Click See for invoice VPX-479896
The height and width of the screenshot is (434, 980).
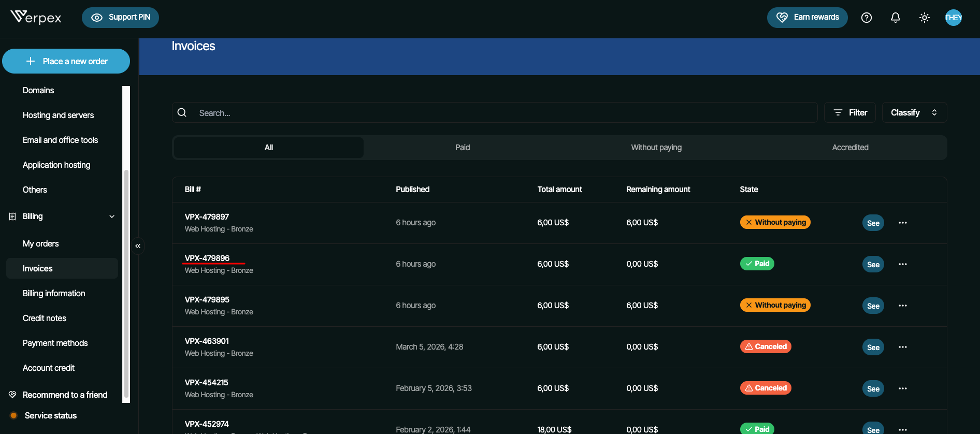tap(873, 264)
